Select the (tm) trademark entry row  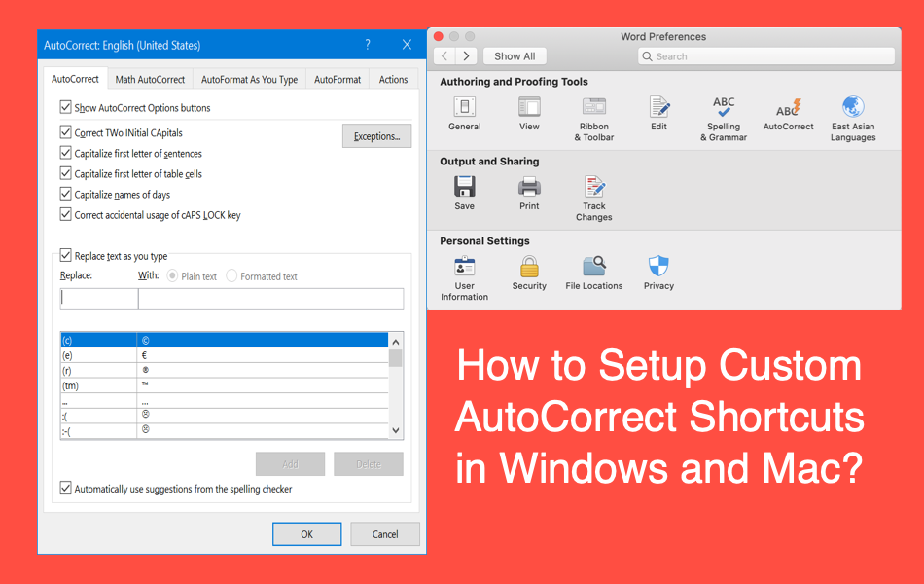224,385
